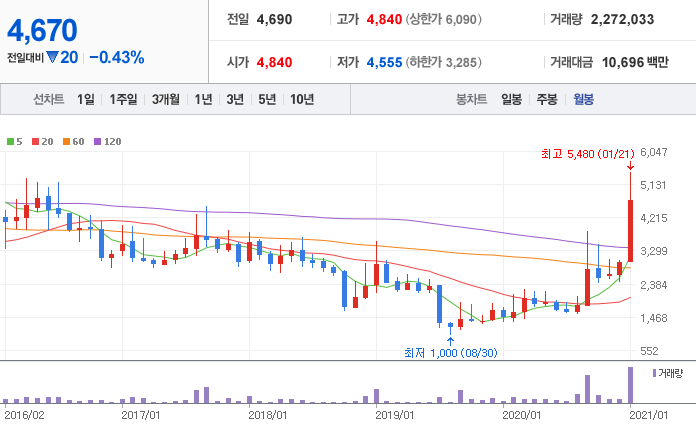Open the 10년 line chart
Viewport: 696px width, 438px height.
click(302, 99)
